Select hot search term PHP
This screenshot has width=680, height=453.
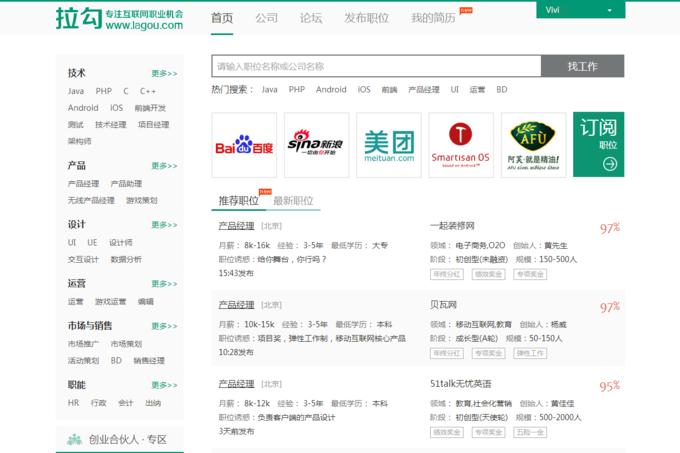(297, 90)
